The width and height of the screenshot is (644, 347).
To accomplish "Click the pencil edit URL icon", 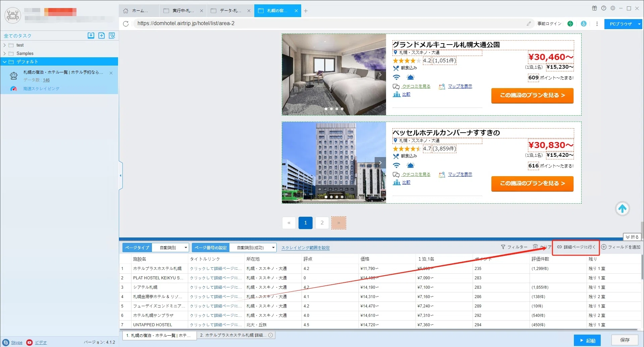I will 529,23.
